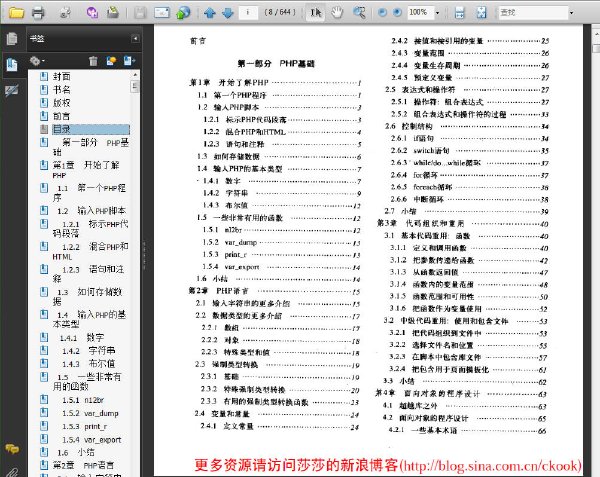The image size is (600, 477).
Task: Activate the Hand pan tool
Action: pos(337,13)
